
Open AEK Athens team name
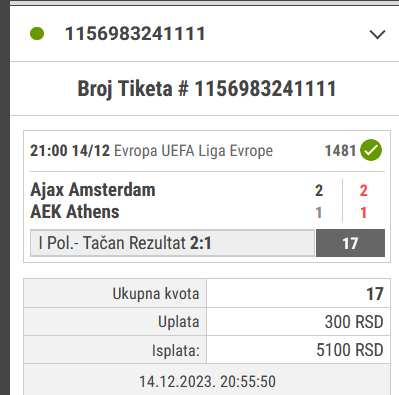75,212
